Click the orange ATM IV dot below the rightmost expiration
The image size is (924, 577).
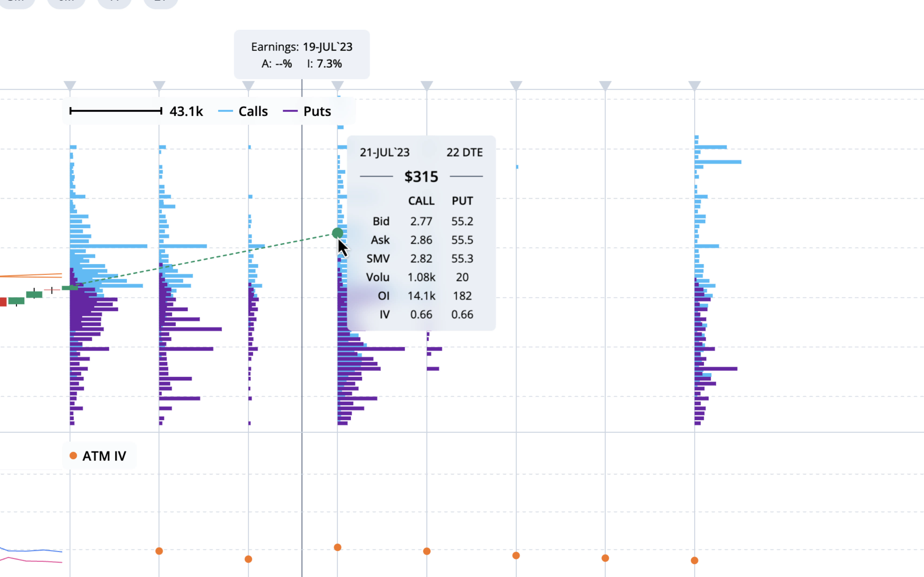pyautogui.click(x=694, y=560)
